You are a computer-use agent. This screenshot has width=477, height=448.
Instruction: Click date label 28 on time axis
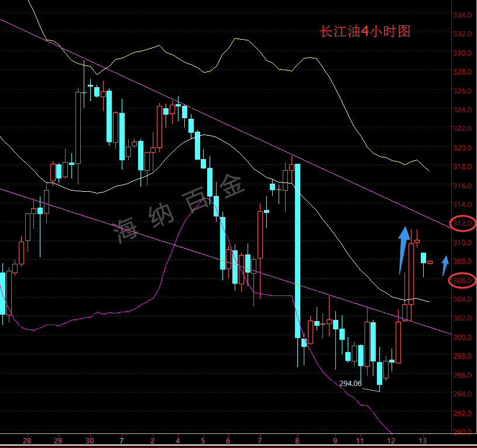26,440
